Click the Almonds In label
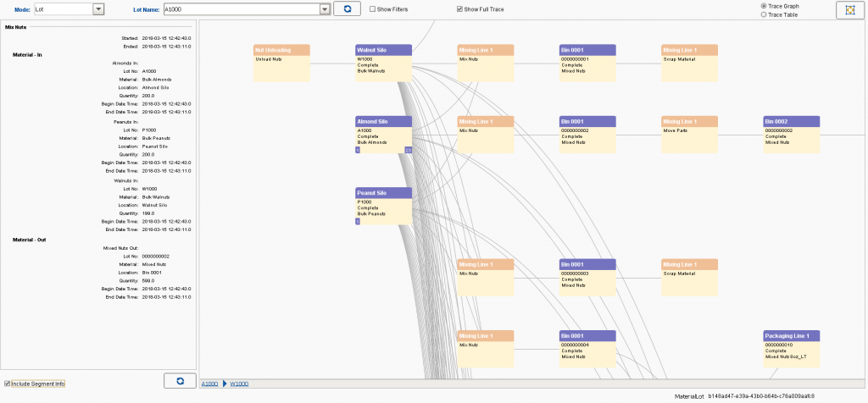 point(125,63)
